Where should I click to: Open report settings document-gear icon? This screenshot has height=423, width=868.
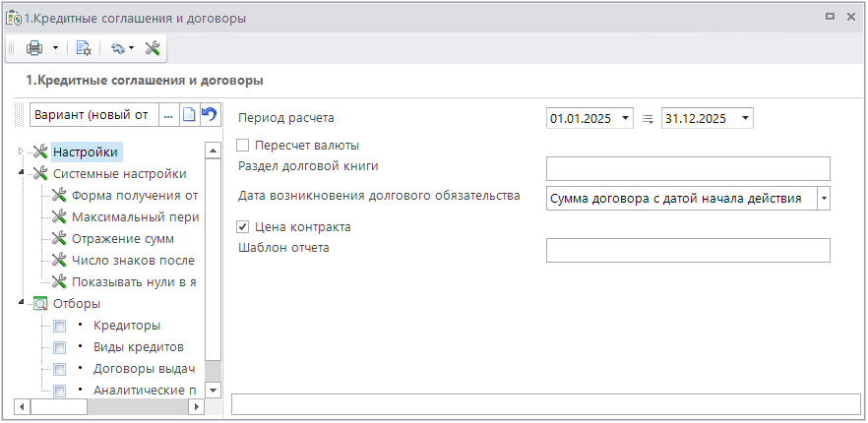click(84, 47)
